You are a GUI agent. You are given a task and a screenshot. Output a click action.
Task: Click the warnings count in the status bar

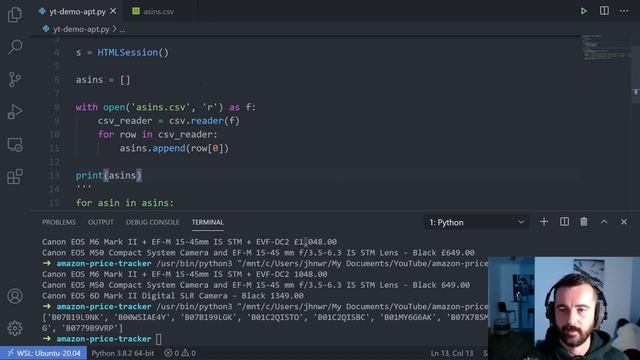click(189, 353)
